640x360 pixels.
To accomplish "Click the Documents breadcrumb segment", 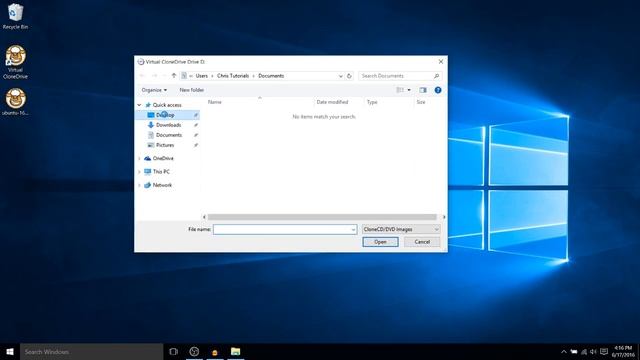I will pyautogui.click(x=271, y=76).
